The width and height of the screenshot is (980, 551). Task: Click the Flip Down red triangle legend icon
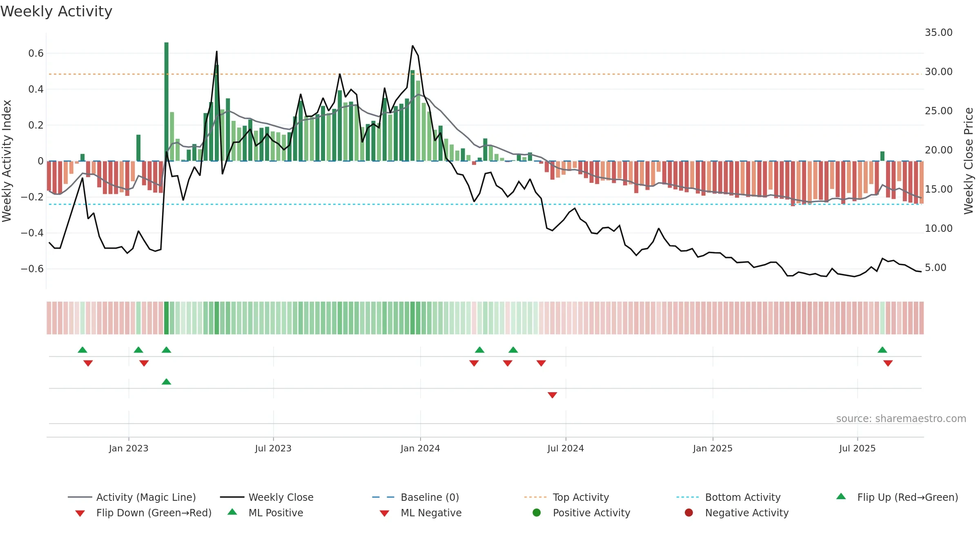click(80, 513)
